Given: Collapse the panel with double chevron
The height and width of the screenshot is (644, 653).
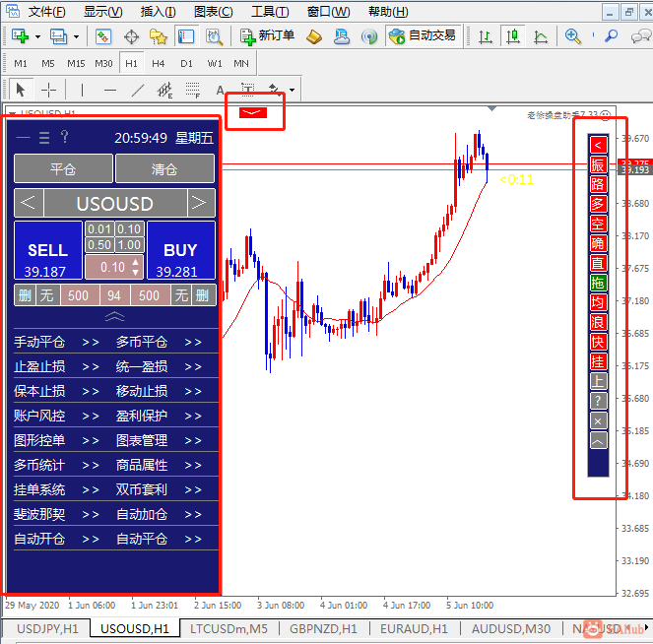Looking at the screenshot, I should click(115, 317).
